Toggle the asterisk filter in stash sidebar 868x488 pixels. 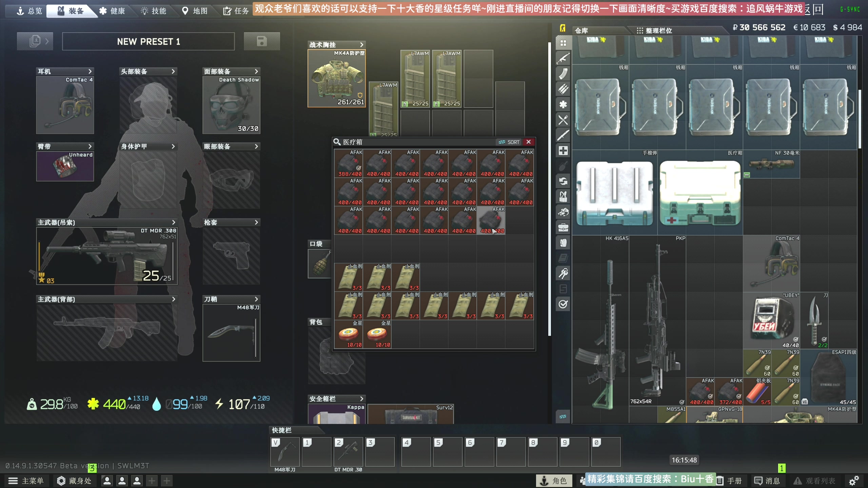[563, 104]
